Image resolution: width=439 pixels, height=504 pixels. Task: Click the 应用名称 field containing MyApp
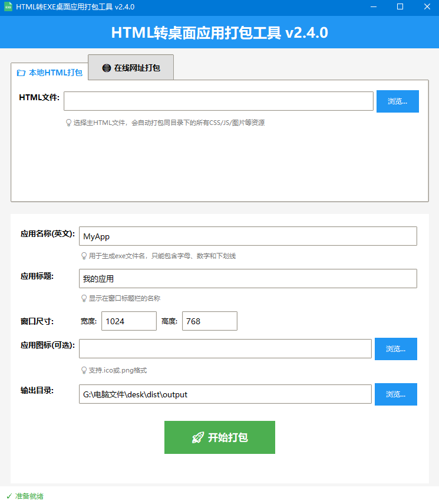click(x=247, y=236)
